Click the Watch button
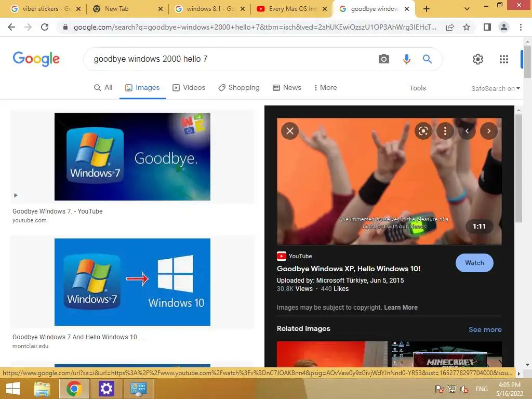This screenshot has width=532, height=399. coord(474,263)
